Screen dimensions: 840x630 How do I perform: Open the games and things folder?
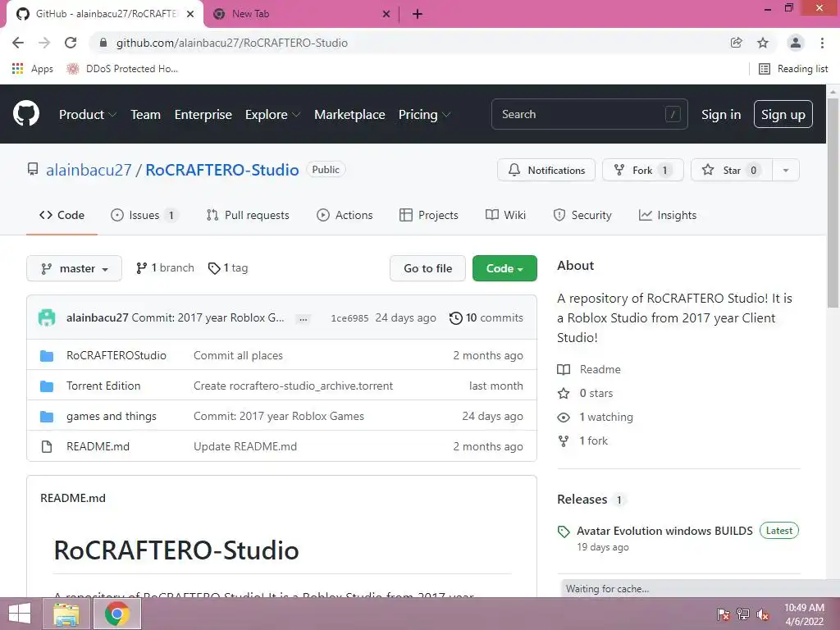coord(112,416)
